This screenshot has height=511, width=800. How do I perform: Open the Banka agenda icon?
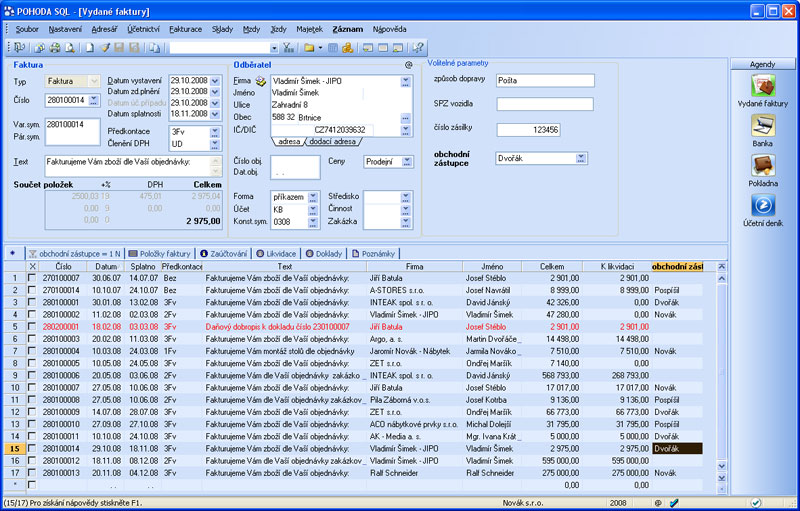(763, 125)
